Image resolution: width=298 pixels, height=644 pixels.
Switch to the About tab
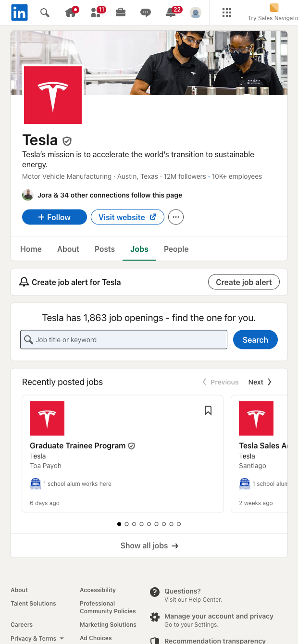68,249
